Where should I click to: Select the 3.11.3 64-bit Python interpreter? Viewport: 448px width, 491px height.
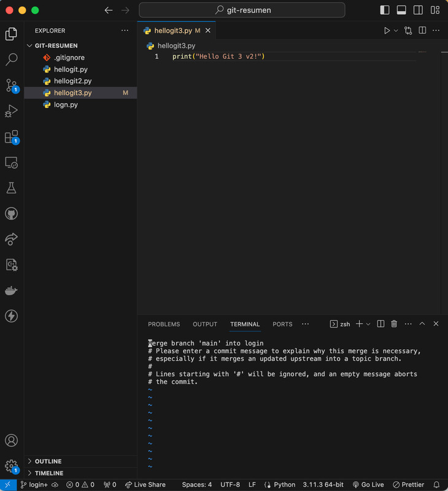tap(323, 485)
